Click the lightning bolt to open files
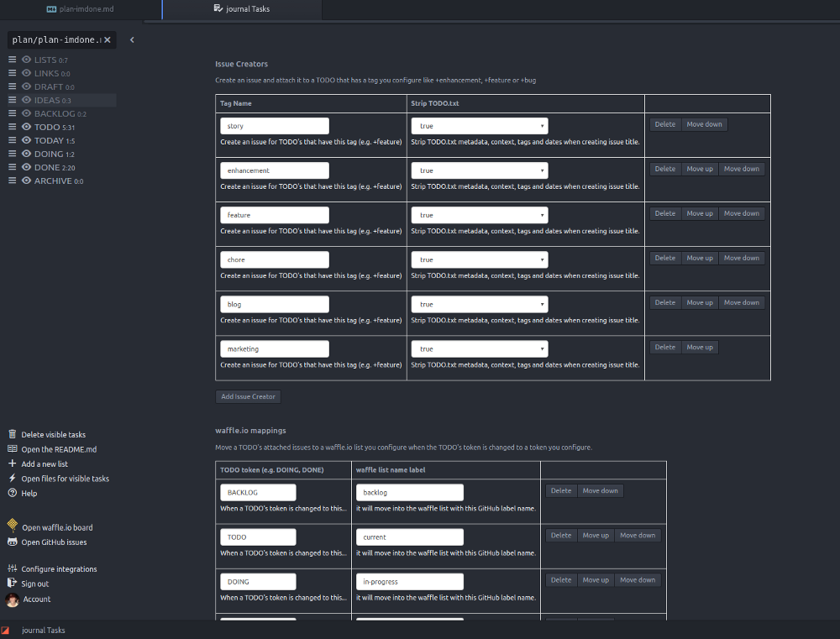The width and height of the screenshot is (840, 639). click(13, 478)
